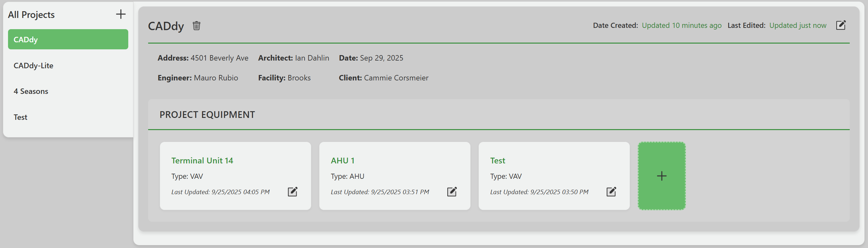Open the Terminal Unit 14 equipment link
Image resolution: width=868 pixels, height=248 pixels.
[202, 161]
